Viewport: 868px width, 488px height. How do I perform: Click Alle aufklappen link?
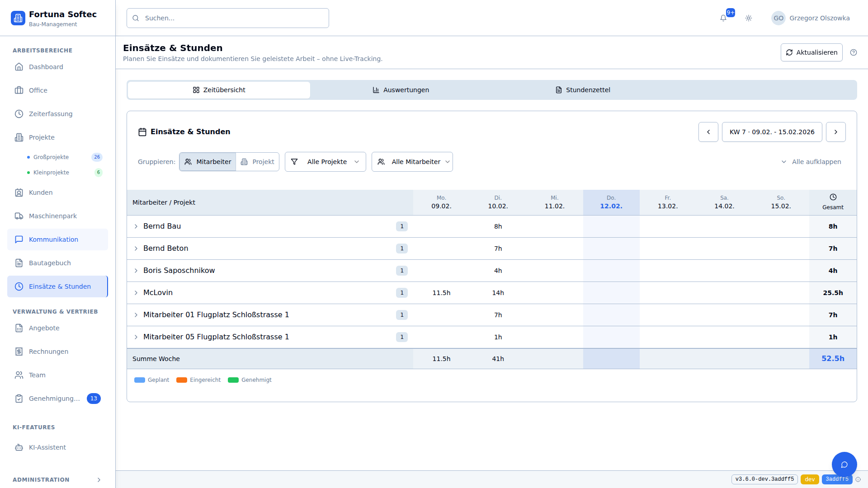(x=811, y=162)
